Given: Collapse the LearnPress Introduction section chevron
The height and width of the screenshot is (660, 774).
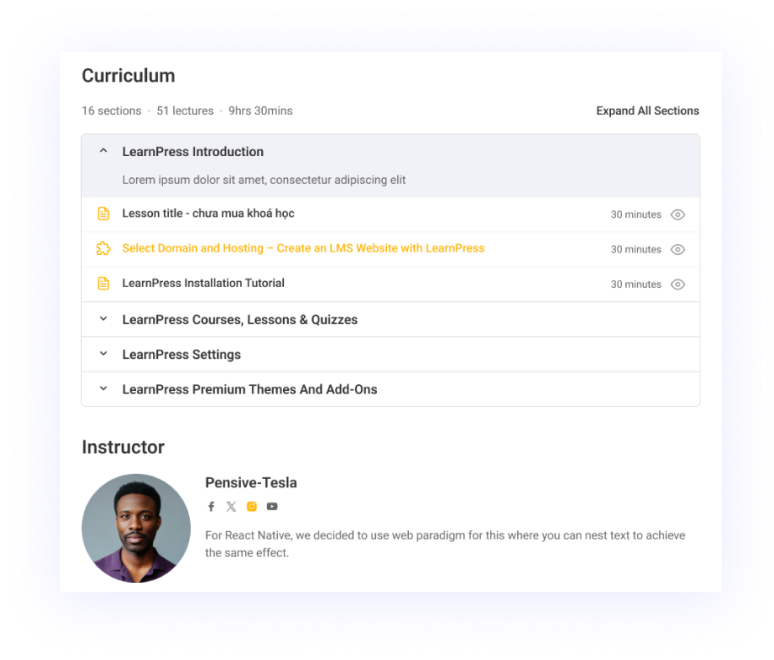Looking at the screenshot, I should click(x=103, y=151).
